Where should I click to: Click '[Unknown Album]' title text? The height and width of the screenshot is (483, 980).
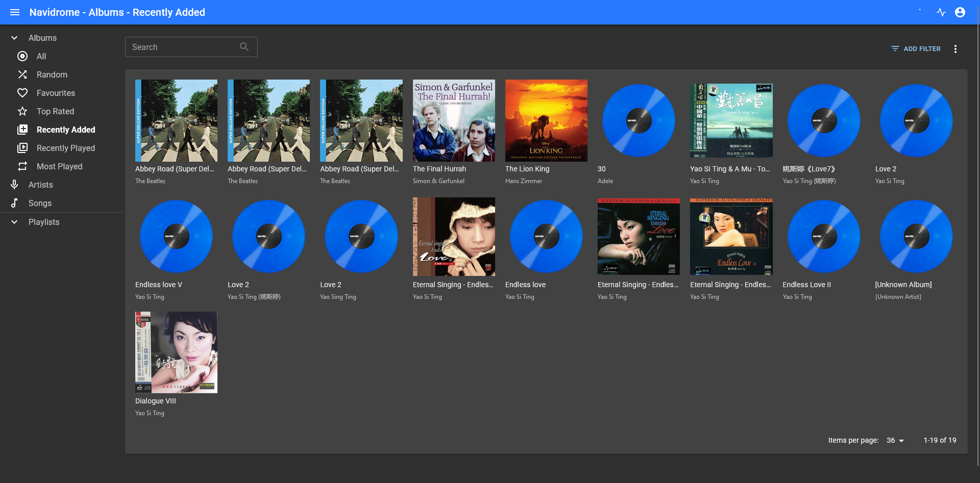(903, 285)
